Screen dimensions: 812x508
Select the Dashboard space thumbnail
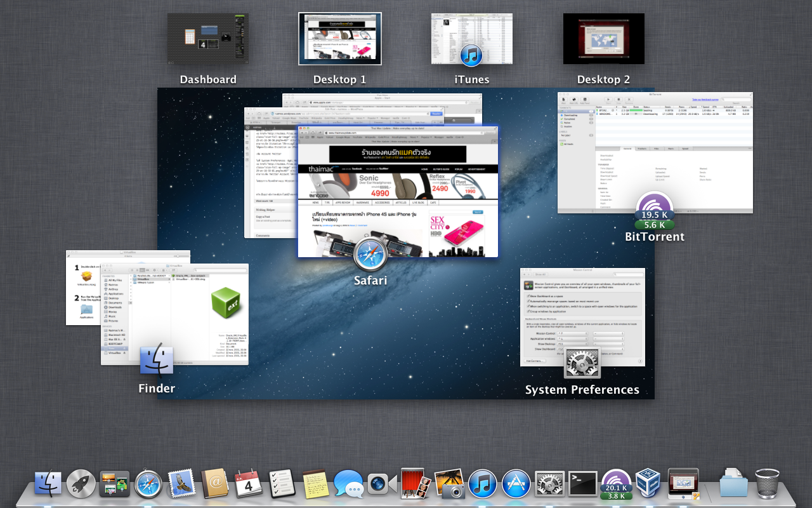click(x=207, y=39)
